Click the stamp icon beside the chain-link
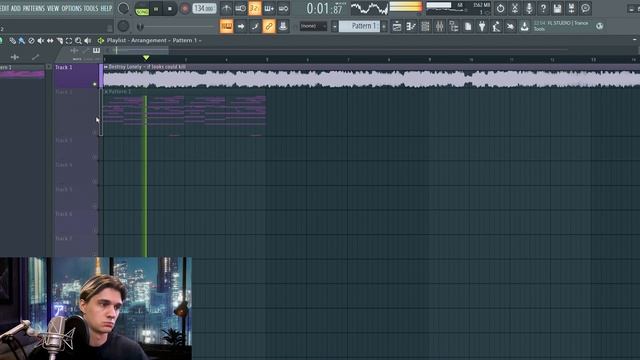Viewport: 640px width, 360px height. point(283,26)
